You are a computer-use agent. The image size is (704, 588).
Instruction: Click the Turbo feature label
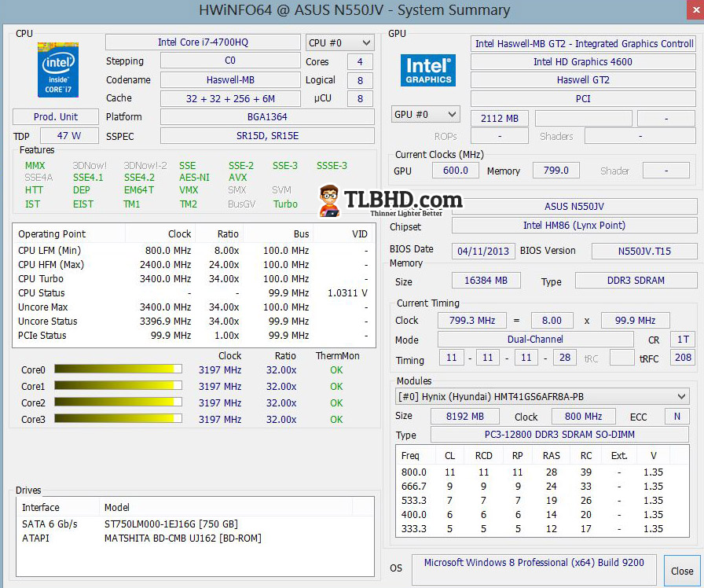coord(285,204)
